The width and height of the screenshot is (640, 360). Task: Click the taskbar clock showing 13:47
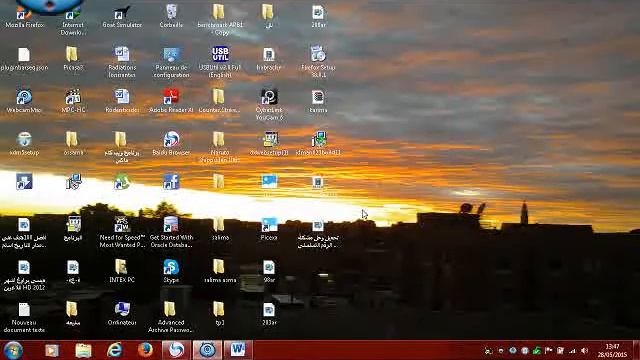[612, 351]
